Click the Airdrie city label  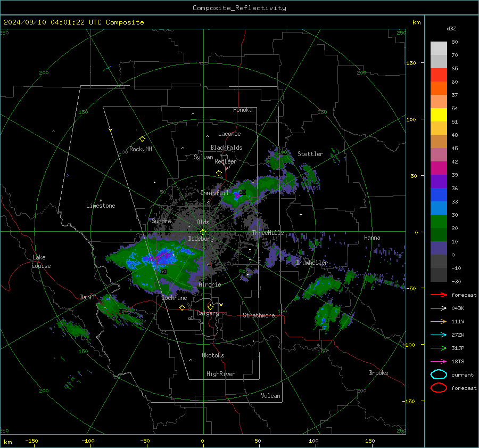click(210, 284)
